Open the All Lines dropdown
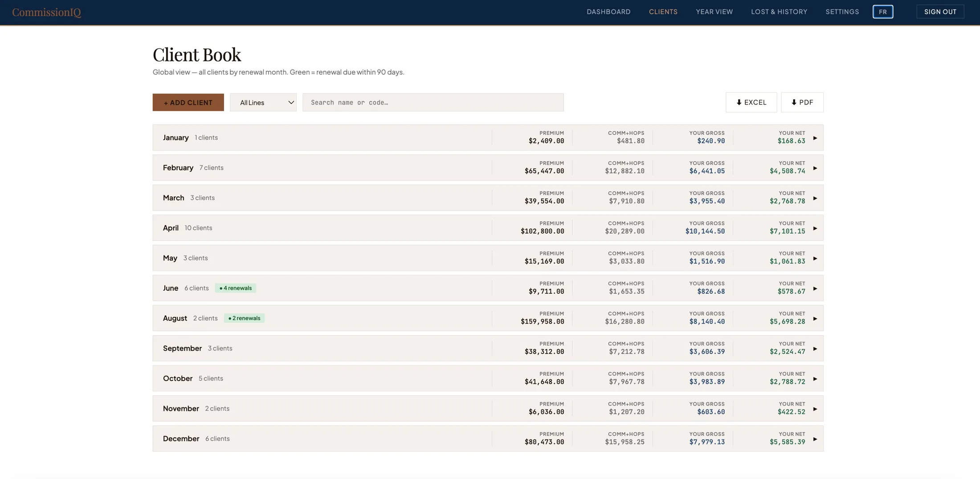 263,102
